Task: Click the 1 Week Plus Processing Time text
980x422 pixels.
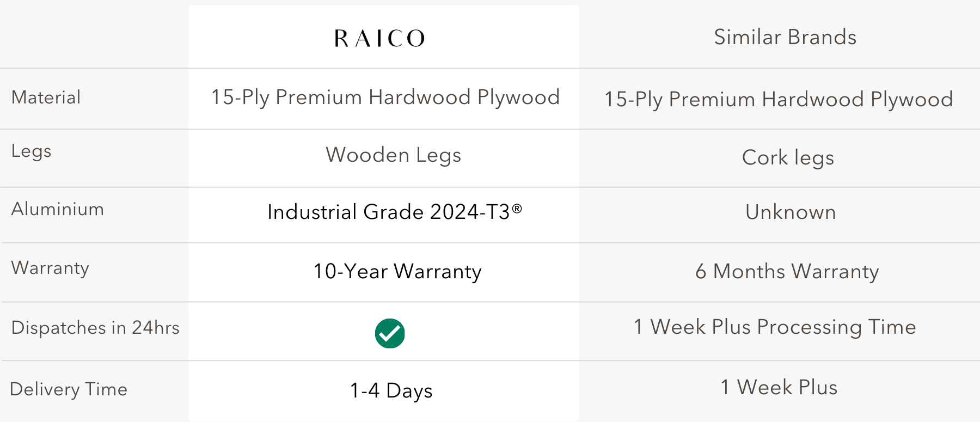Action: point(775,327)
